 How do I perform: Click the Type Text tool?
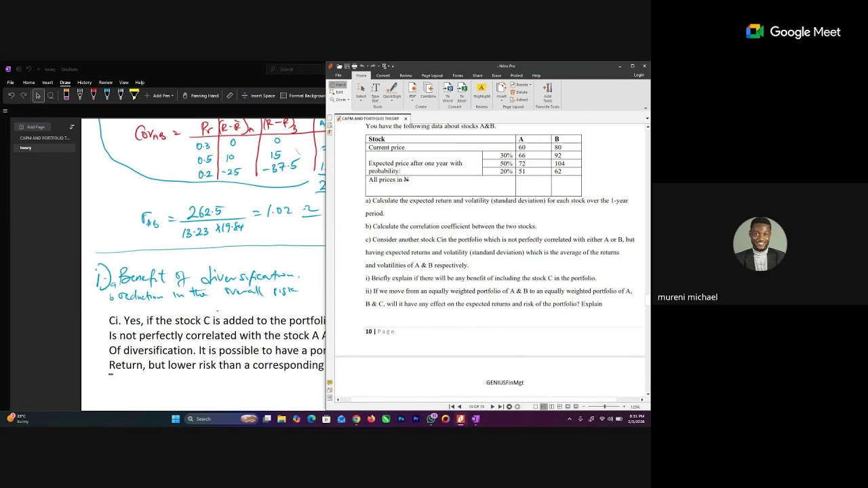coord(375,92)
